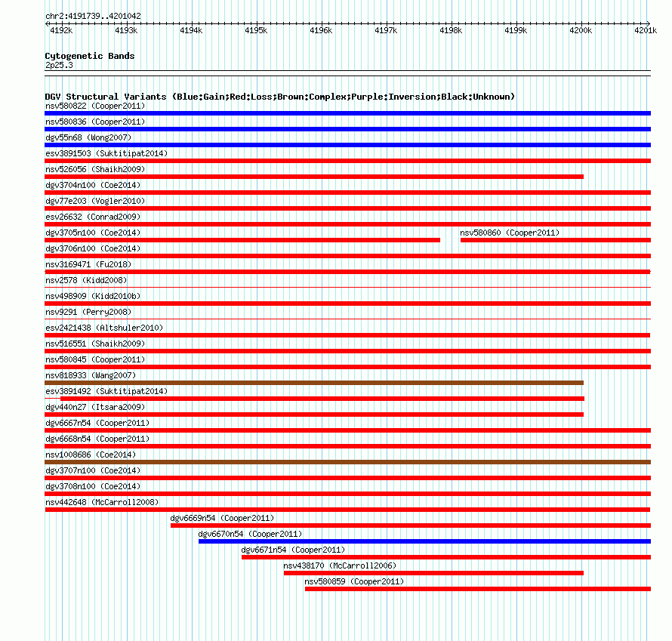Viewport: 672px width, 641px height.
Task: Click the dgv77e203 (Vogler2010) label
Action: (x=95, y=201)
